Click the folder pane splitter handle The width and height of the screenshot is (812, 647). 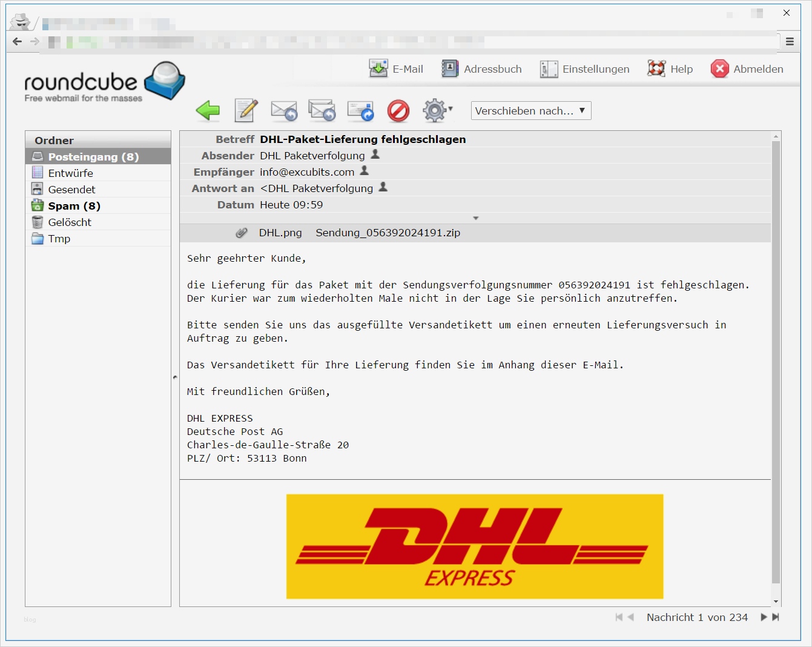tap(175, 377)
